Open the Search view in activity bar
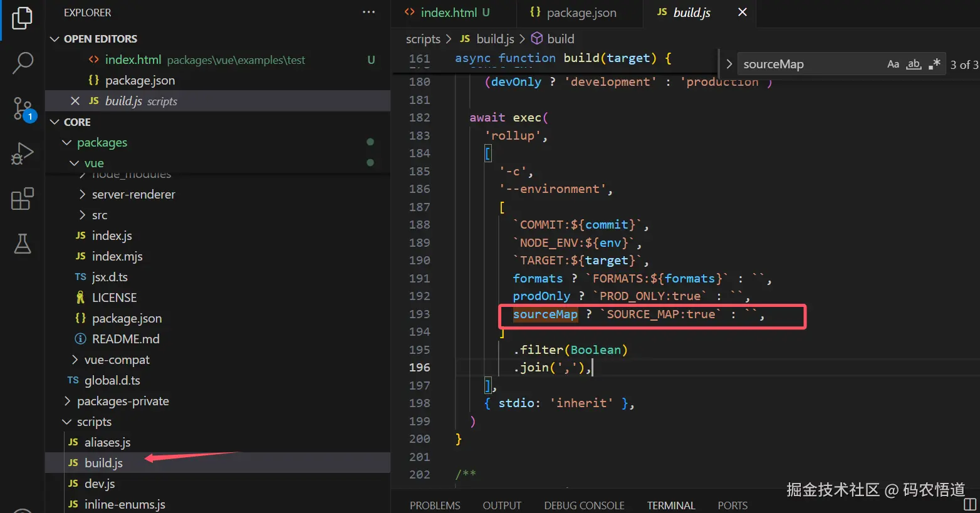980x513 pixels. [x=23, y=63]
